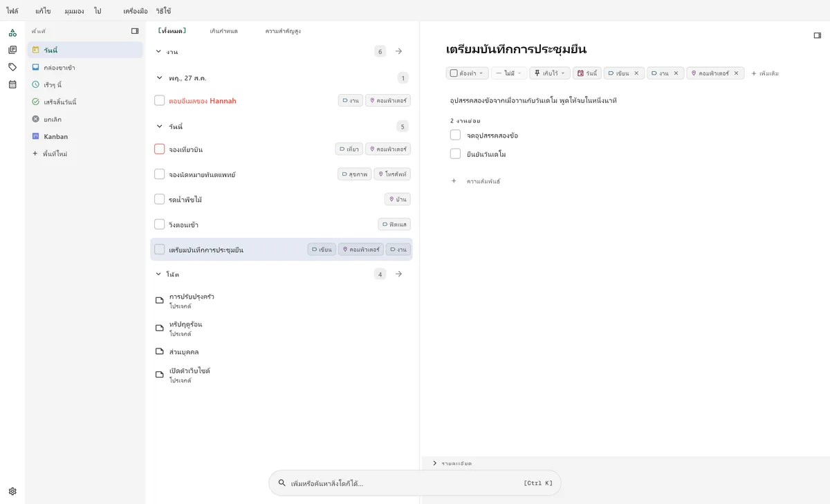830x504 pixels.
Task: Check off ตอบอีเมลของ Hannah
Action: pos(160,101)
